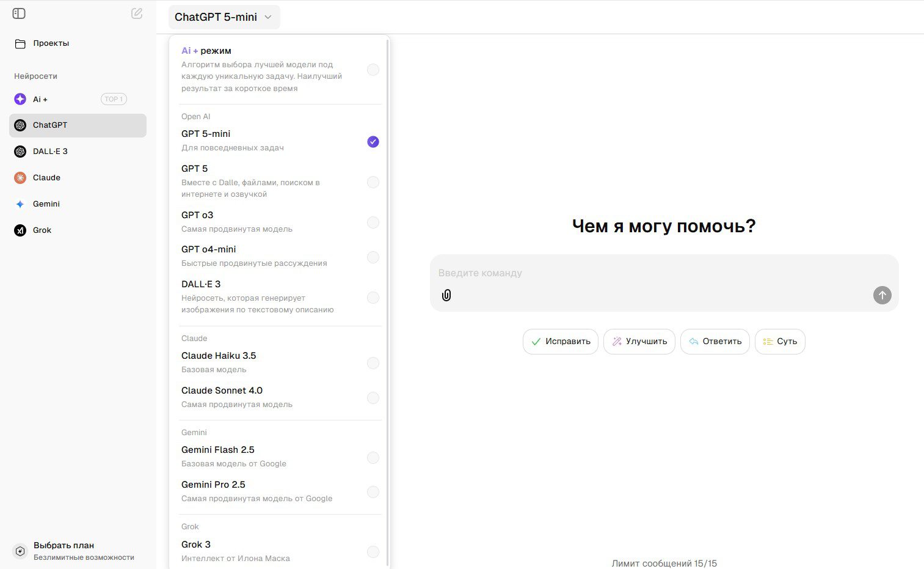The image size is (924, 569).
Task: Send the message with the arrow-up button
Action: click(882, 295)
